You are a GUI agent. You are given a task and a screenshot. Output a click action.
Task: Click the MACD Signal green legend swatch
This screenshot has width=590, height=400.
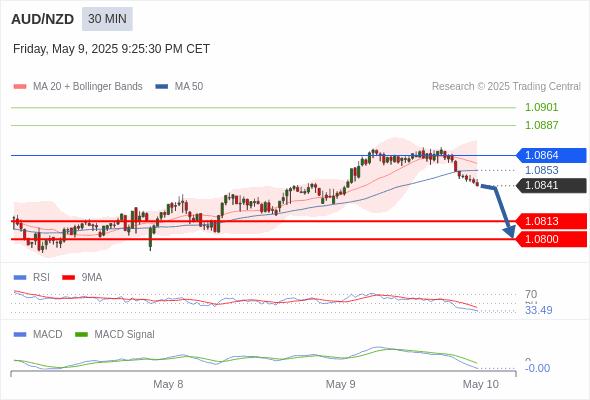pos(81,335)
